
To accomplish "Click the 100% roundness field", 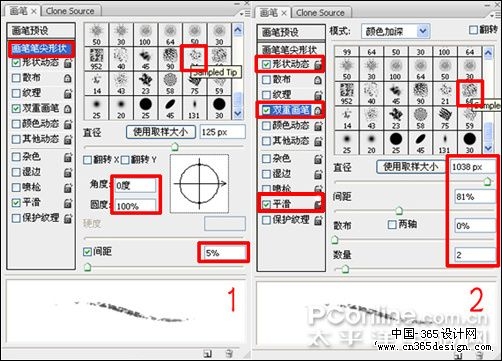I will [x=135, y=206].
